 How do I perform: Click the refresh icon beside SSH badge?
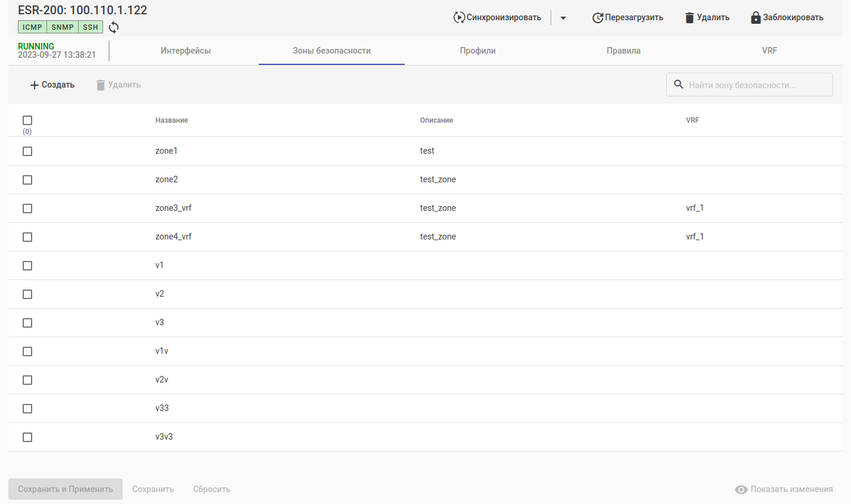(x=114, y=27)
